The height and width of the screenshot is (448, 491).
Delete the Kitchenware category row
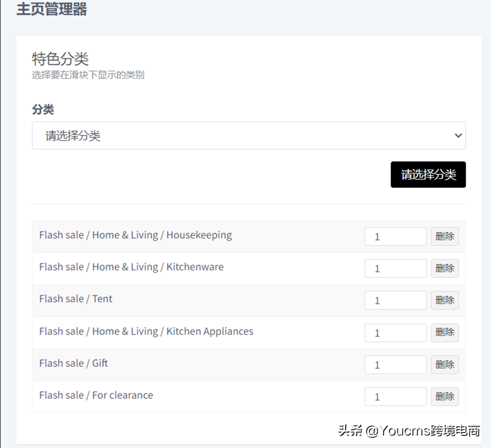pos(444,268)
